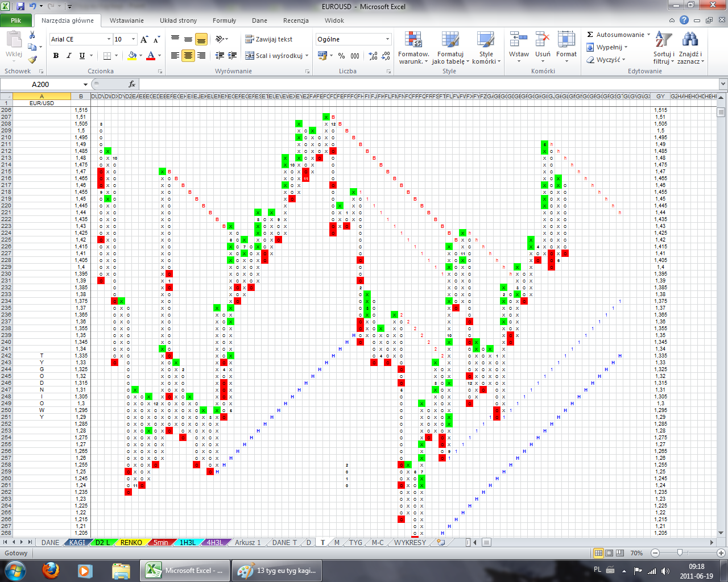
Task: Expand the Arial CE font name dropdown
Action: coord(109,39)
